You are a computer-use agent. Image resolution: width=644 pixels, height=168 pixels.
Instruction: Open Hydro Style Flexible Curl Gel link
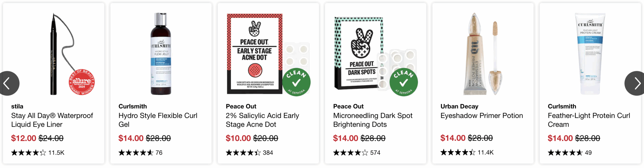(158, 120)
